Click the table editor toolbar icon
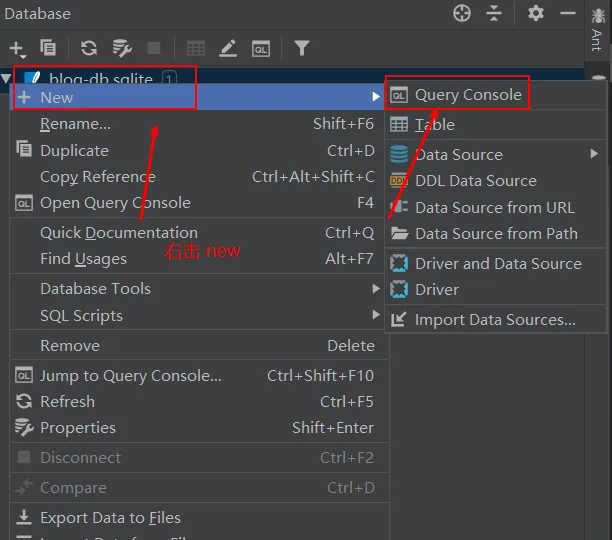612x540 pixels. 196,48
